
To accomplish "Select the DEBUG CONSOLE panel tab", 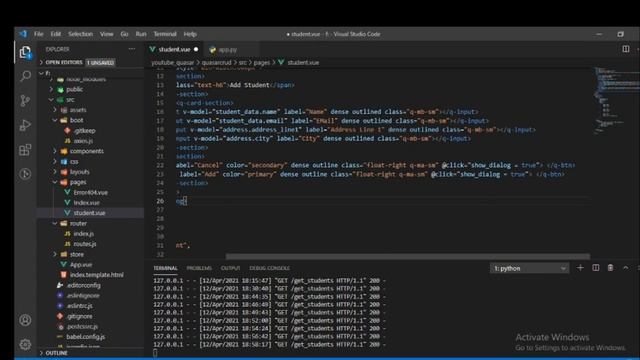I will point(270,268).
